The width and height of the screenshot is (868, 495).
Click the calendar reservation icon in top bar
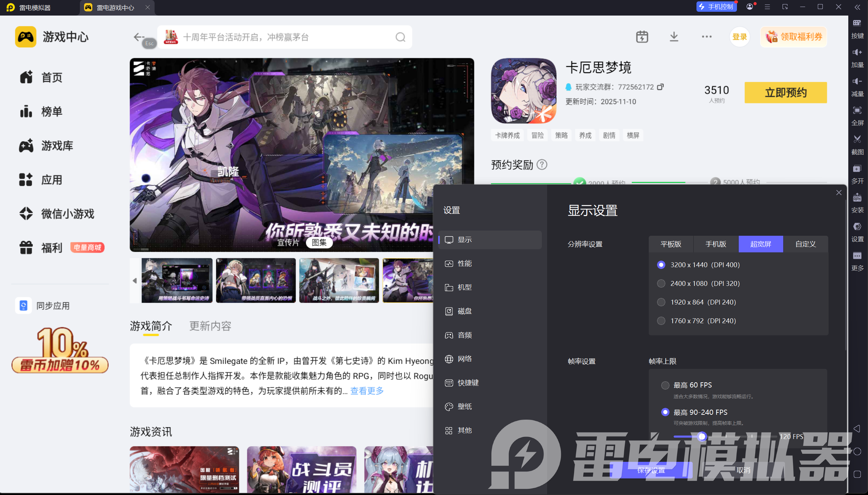point(642,37)
